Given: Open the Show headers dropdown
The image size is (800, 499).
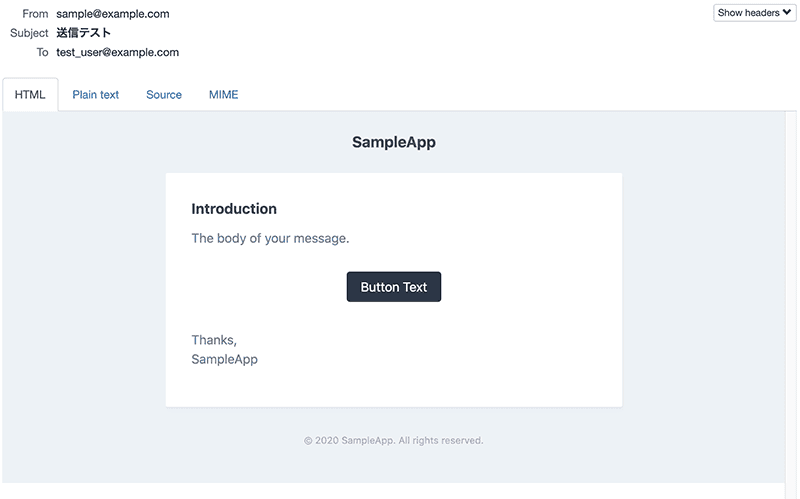Looking at the screenshot, I should coord(754,13).
